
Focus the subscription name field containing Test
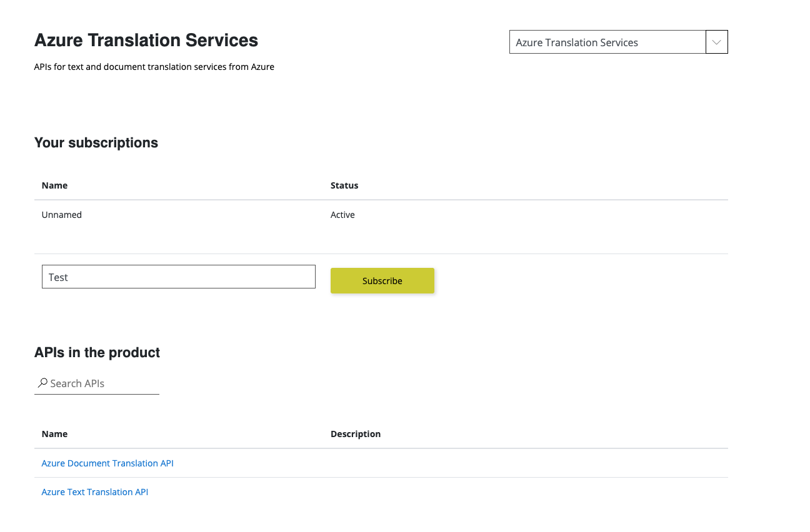178,277
